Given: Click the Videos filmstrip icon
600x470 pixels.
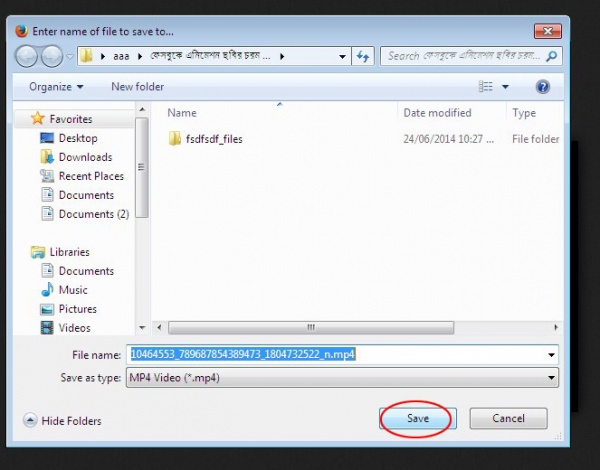Looking at the screenshot, I should tap(47, 328).
